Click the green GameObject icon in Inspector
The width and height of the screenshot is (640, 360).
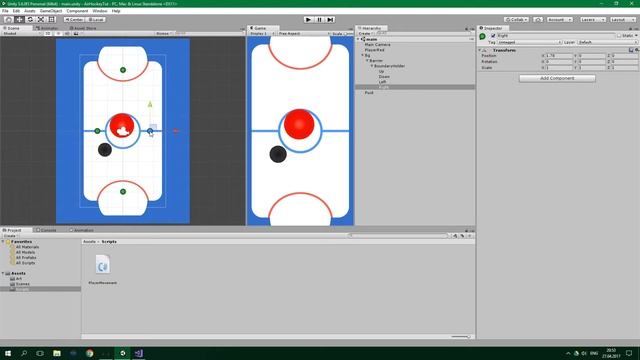(x=482, y=36)
